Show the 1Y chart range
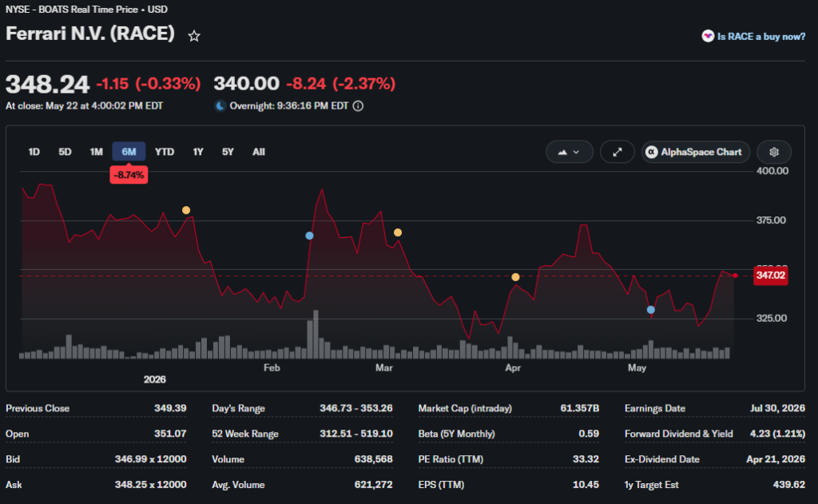 pyautogui.click(x=198, y=152)
